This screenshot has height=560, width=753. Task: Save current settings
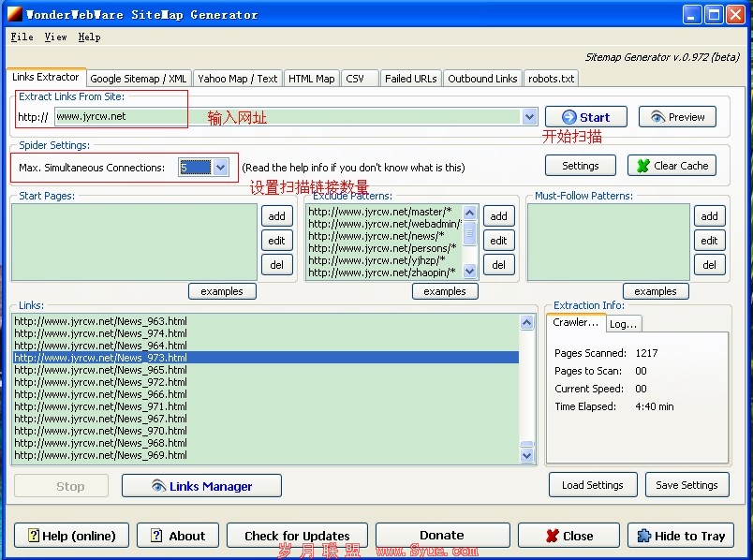[x=687, y=485]
